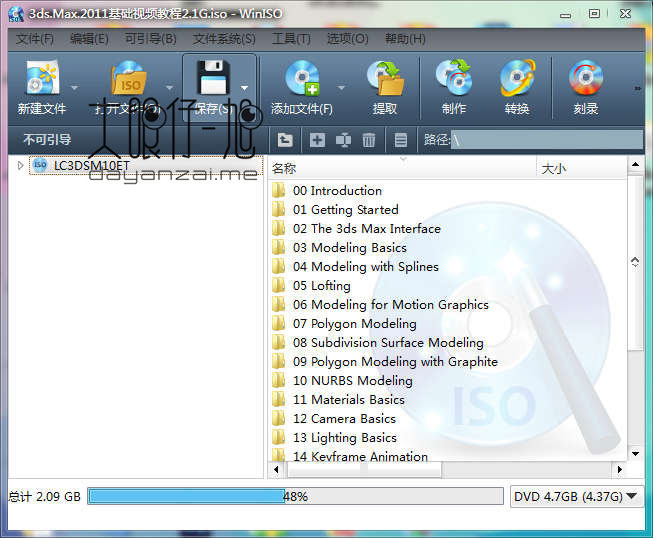Select 04 Modeling with Splines folder
The image size is (653, 538).
click(366, 267)
